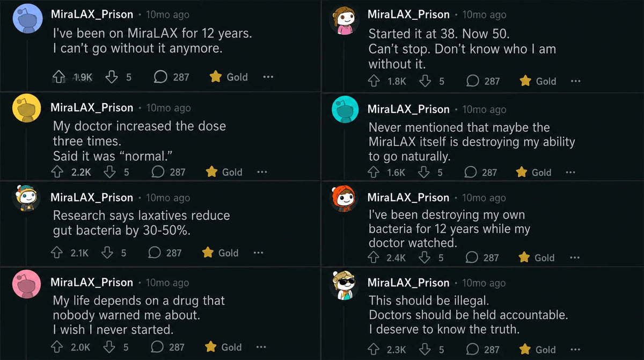Click the blue avatar beside the "12 years" comment
This screenshot has width=644, height=360.
pos(27,18)
